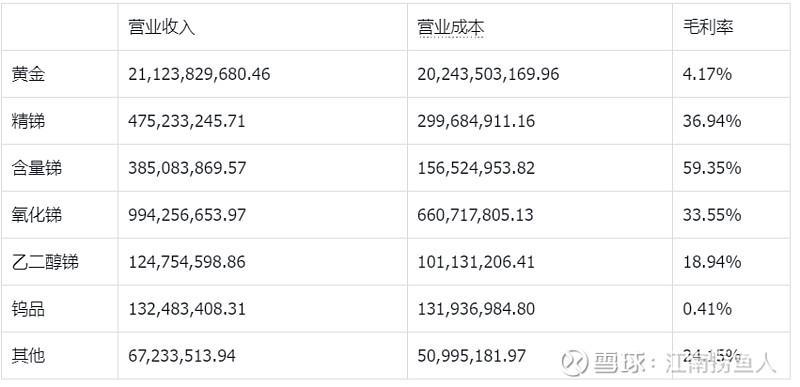Click the 雪球：江南捞鱼人 watermark text
Screen dimensions: 800x387
(685, 363)
